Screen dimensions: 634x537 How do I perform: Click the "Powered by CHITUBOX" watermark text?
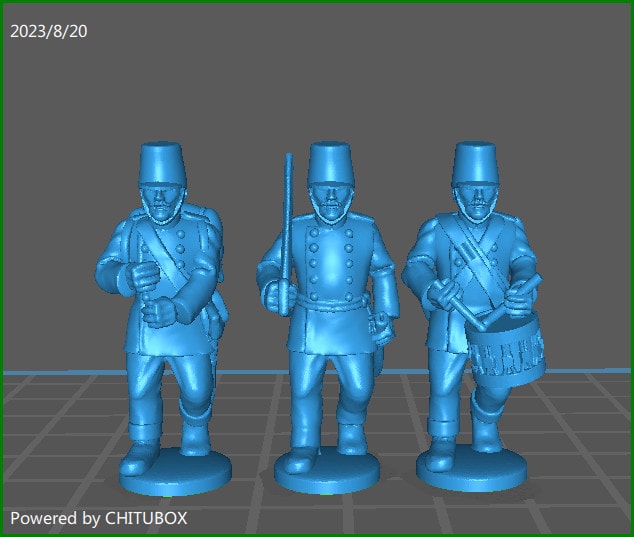click(x=98, y=518)
